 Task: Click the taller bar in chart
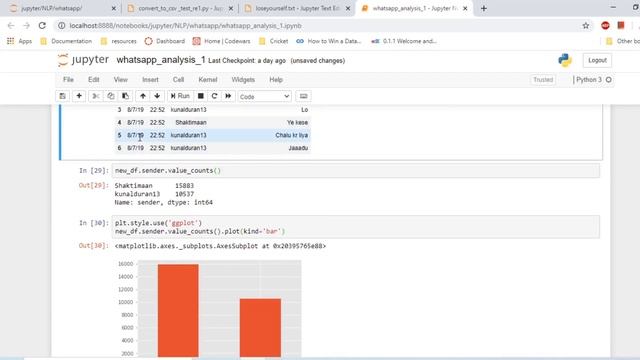click(x=178, y=310)
